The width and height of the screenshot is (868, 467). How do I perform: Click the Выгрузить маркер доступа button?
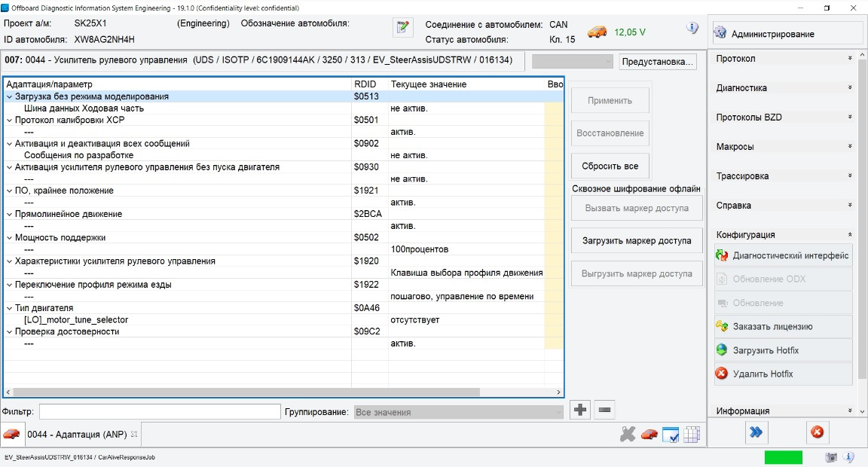point(637,273)
